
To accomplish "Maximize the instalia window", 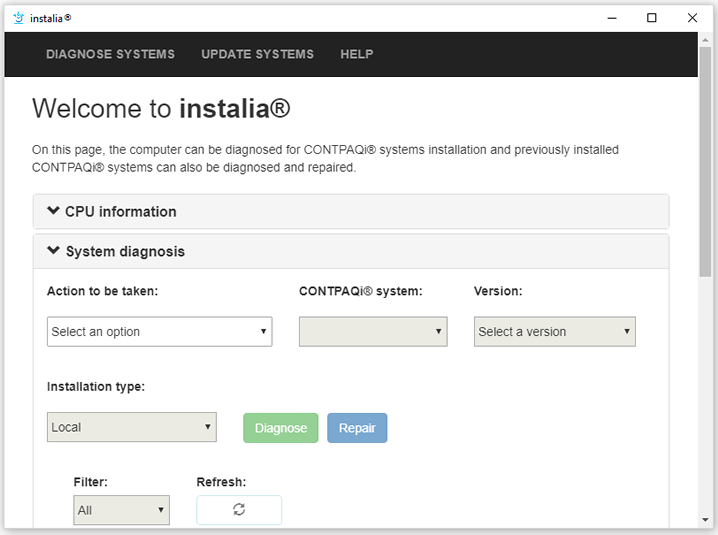I will coord(652,17).
